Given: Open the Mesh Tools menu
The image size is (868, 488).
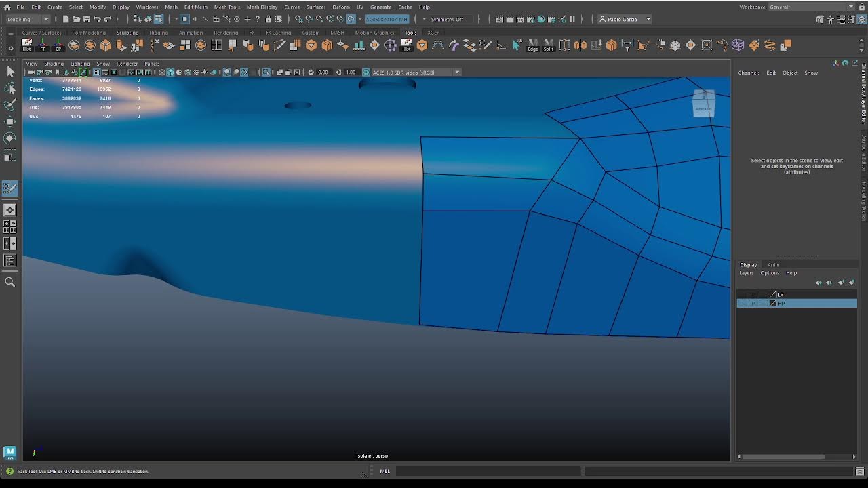Looking at the screenshot, I should click(227, 7).
